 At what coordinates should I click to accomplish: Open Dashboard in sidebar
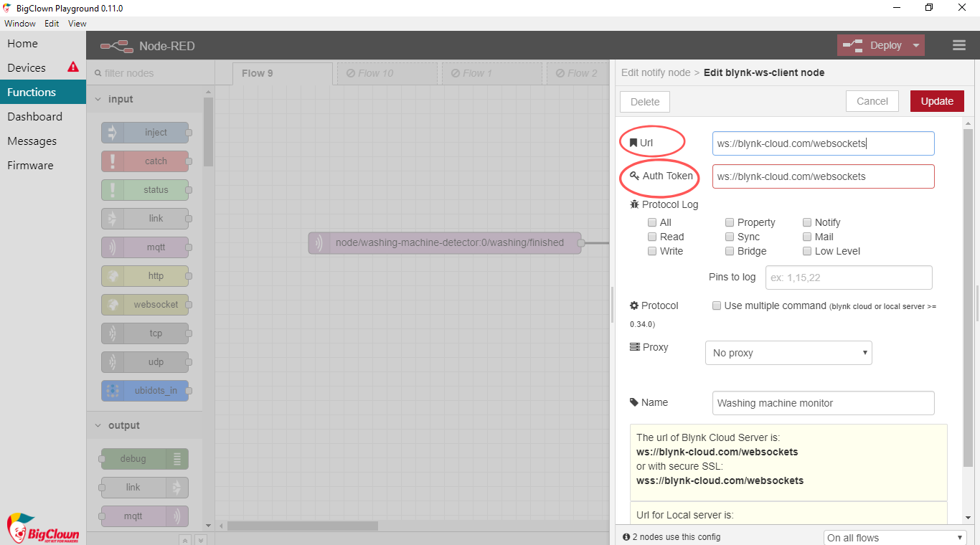click(x=43, y=116)
